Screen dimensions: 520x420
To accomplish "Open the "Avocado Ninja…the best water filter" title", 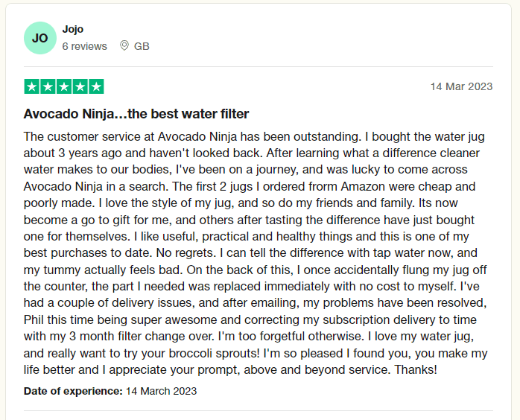I will pyautogui.click(x=136, y=114).
